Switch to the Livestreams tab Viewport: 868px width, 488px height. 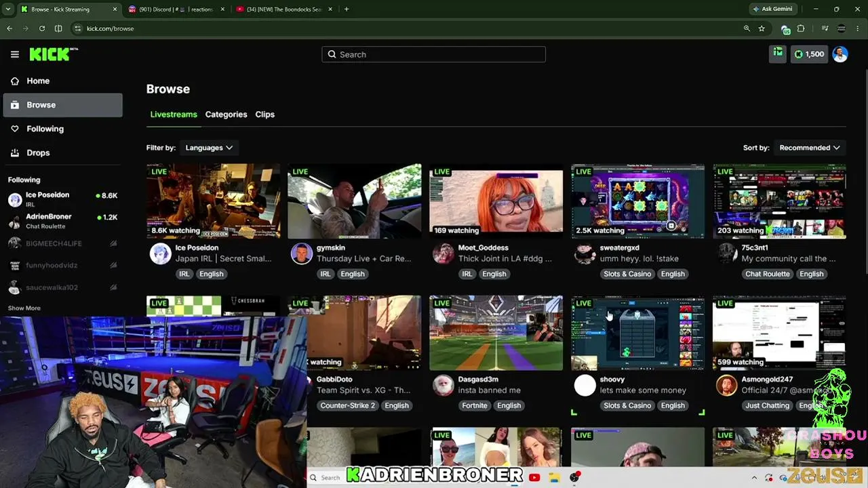pyautogui.click(x=174, y=115)
